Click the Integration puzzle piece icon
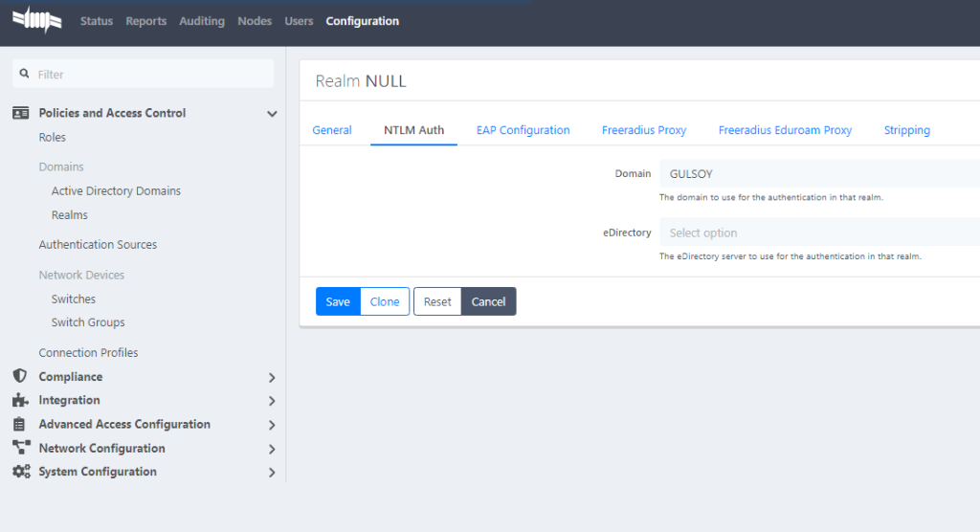This screenshot has height=532, width=980. pos(20,400)
